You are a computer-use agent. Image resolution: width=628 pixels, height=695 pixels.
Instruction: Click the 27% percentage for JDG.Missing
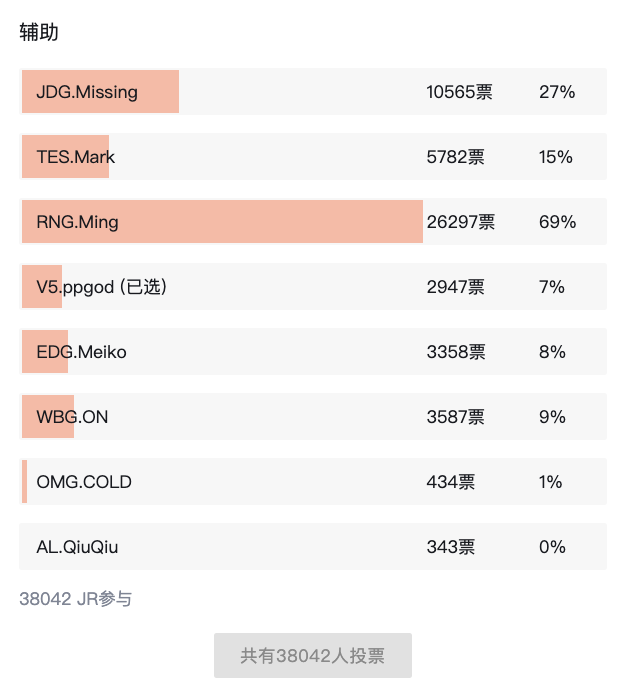[557, 92]
